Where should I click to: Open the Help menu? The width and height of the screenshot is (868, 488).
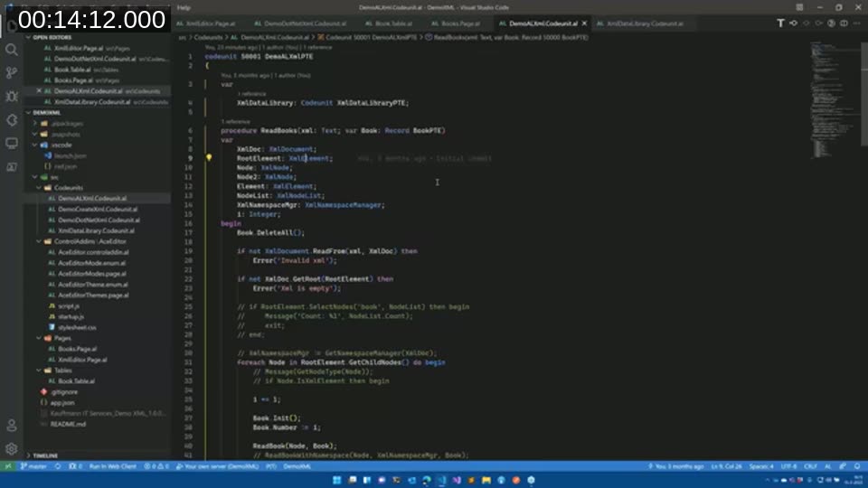[x=184, y=7]
